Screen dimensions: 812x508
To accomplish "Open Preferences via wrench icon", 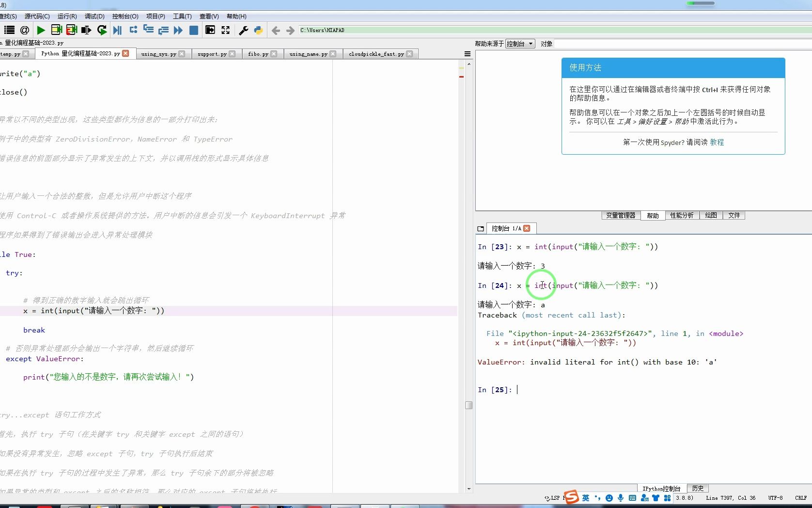I will coord(244,30).
